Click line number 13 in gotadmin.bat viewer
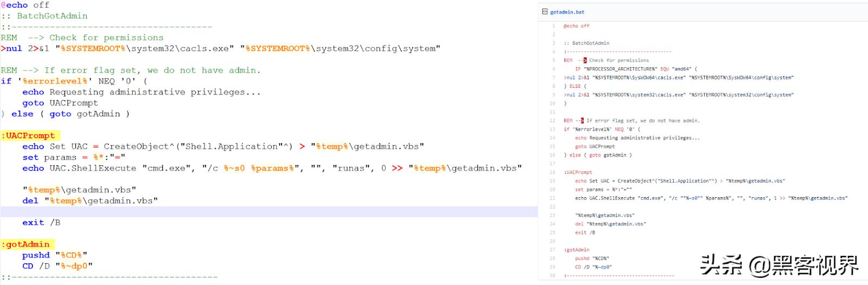The width and height of the screenshot is (868, 285). pyautogui.click(x=552, y=129)
